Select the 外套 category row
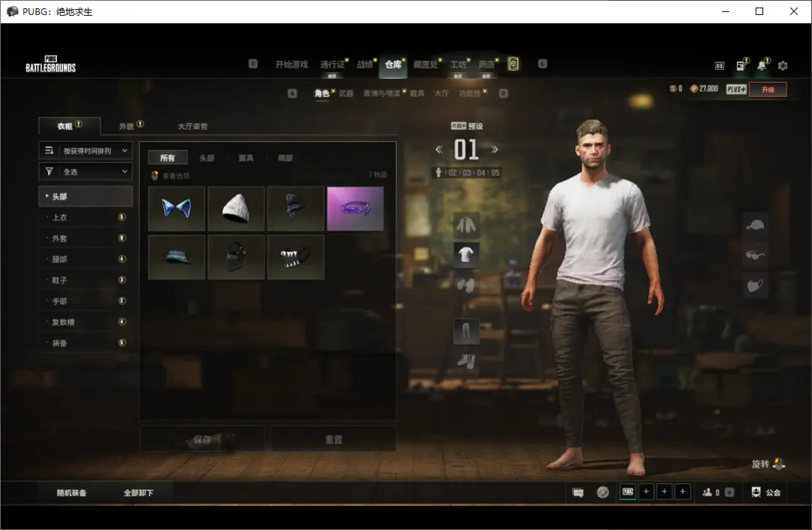This screenshot has width=812, height=530. (x=86, y=238)
